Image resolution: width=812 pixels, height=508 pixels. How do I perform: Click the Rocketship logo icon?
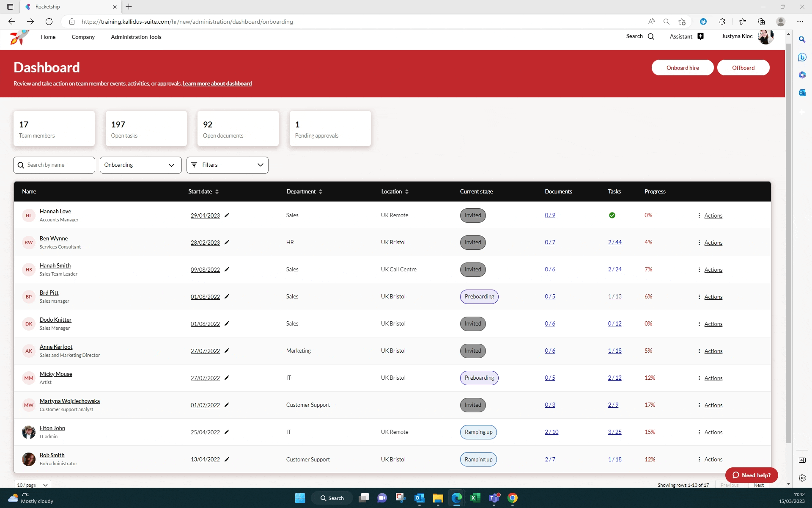pos(19,37)
